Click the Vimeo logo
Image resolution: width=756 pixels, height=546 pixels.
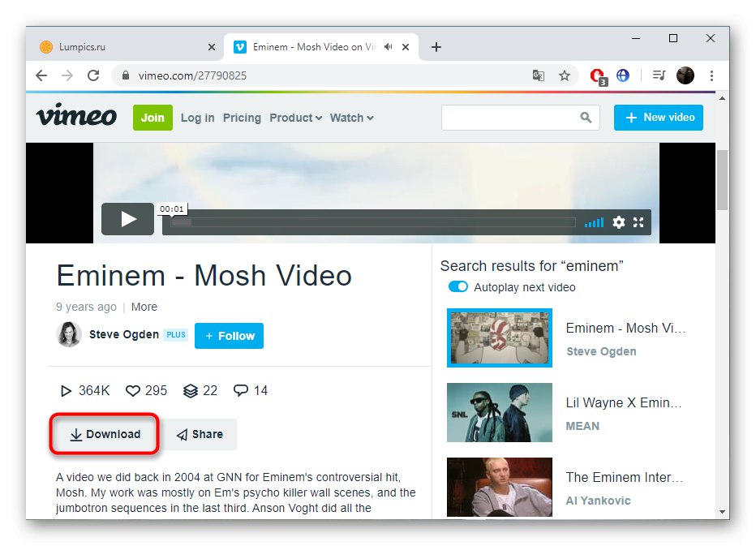[77, 114]
